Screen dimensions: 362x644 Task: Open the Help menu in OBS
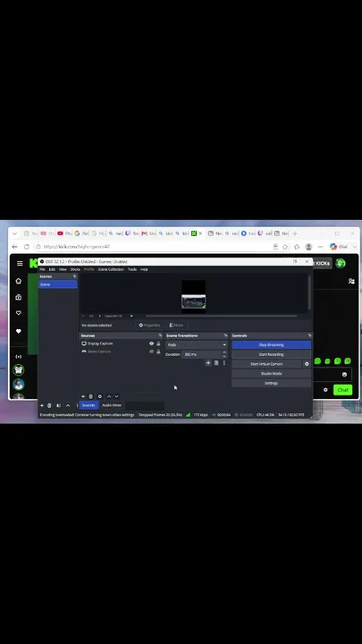tap(144, 269)
